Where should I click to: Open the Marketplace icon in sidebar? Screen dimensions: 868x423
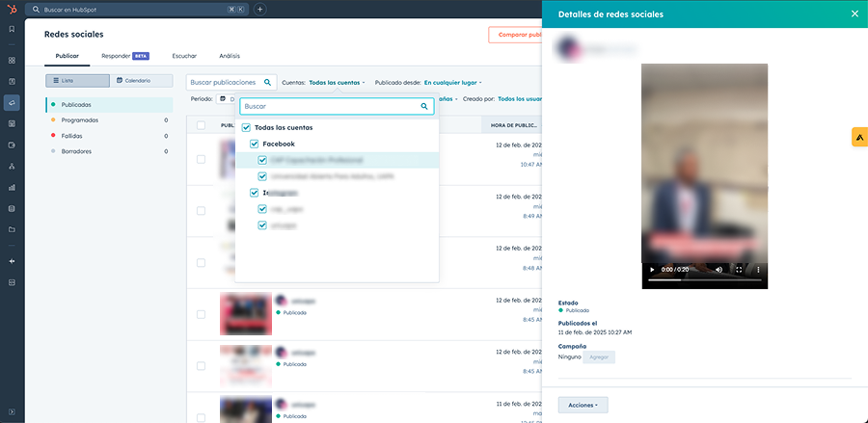point(12,282)
